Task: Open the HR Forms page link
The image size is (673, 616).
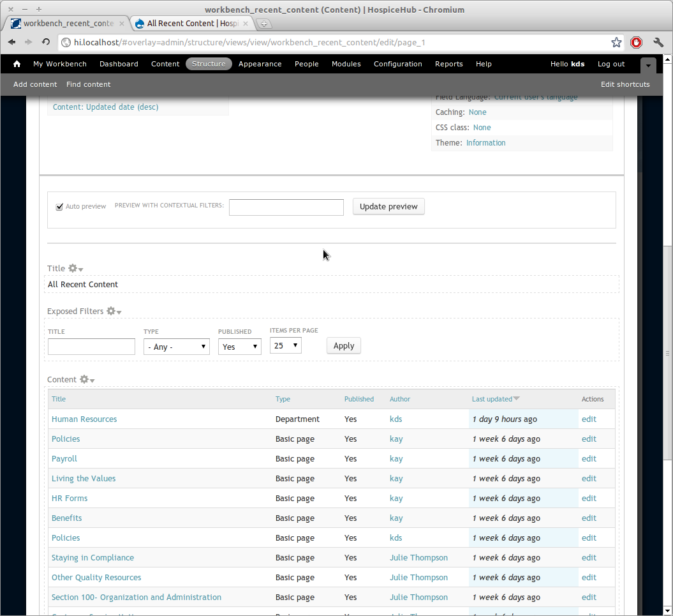Action: [70, 499]
